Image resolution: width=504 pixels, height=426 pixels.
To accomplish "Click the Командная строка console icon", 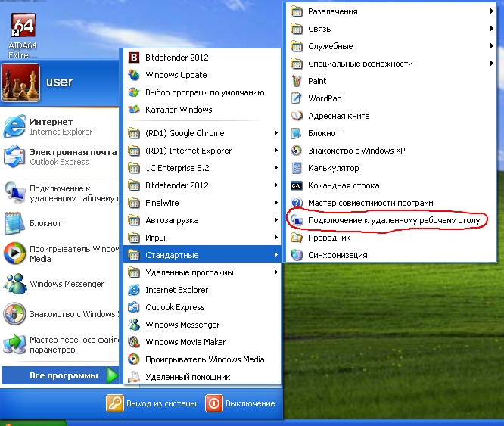I will coord(297,185).
